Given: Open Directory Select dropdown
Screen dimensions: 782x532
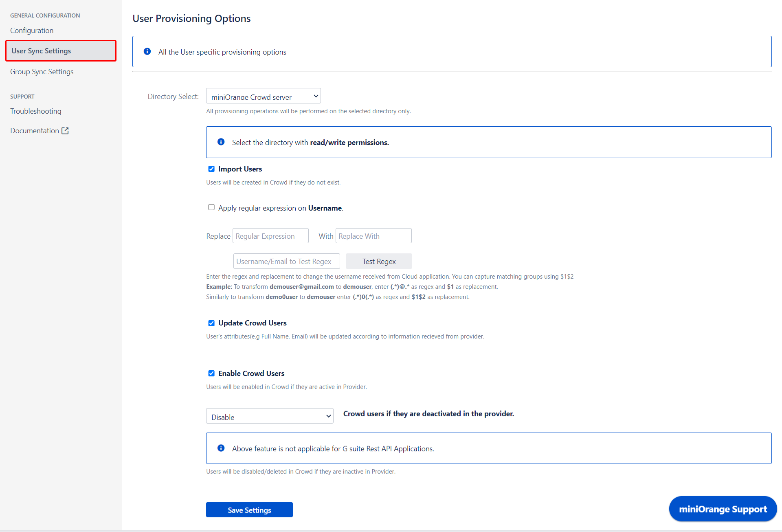Looking at the screenshot, I should point(263,96).
